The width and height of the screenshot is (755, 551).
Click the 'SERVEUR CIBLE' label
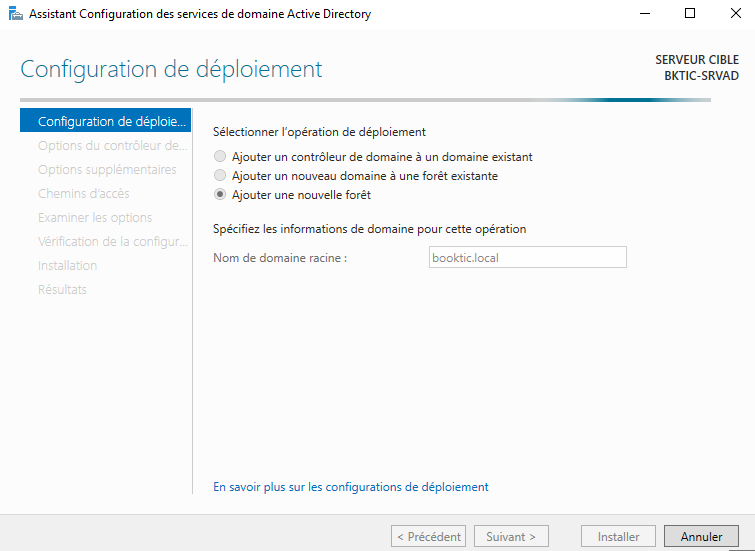tap(697, 60)
